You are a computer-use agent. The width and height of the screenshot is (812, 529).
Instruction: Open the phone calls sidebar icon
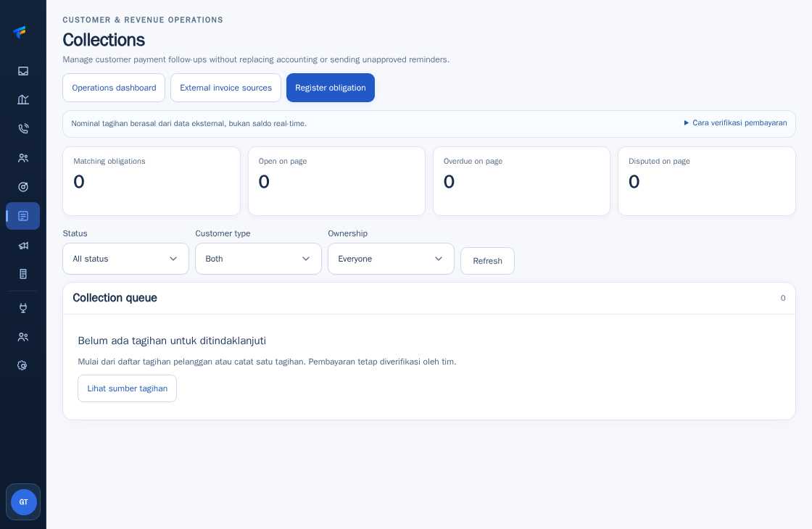[x=22, y=128]
